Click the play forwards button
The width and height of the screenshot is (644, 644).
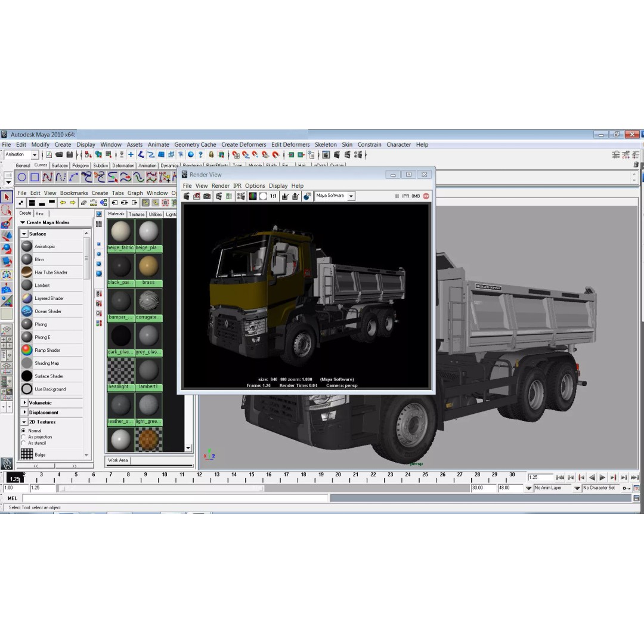point(602,478)
